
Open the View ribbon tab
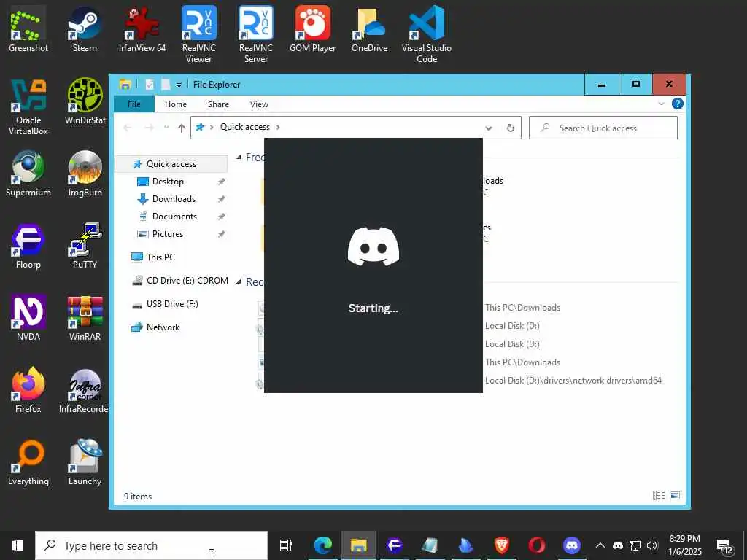tap(259, 104)
